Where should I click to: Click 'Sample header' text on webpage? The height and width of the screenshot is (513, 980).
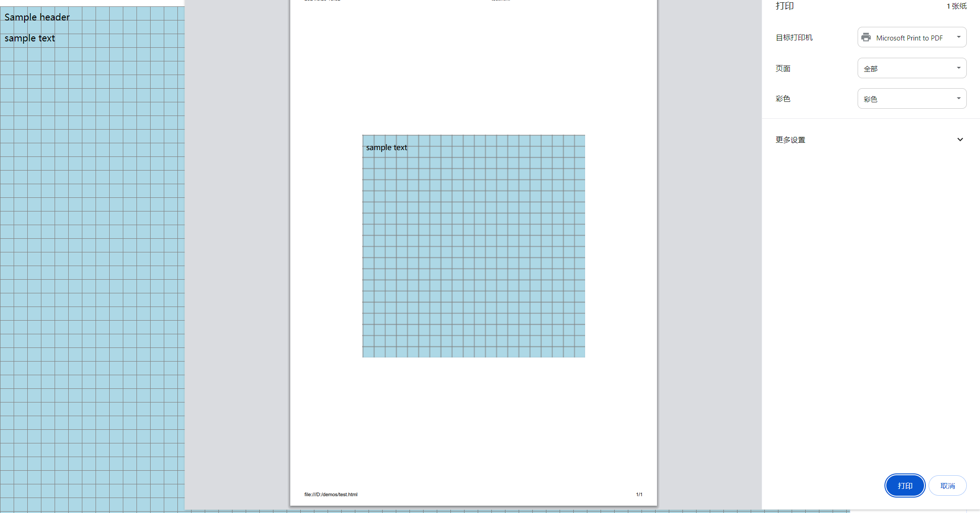coord(37,17)
